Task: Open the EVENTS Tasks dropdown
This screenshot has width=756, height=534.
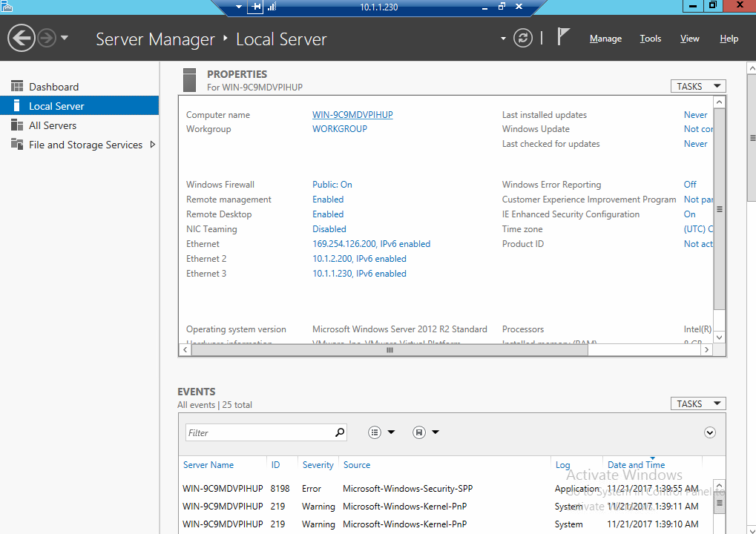Action: tap(697, 403)
